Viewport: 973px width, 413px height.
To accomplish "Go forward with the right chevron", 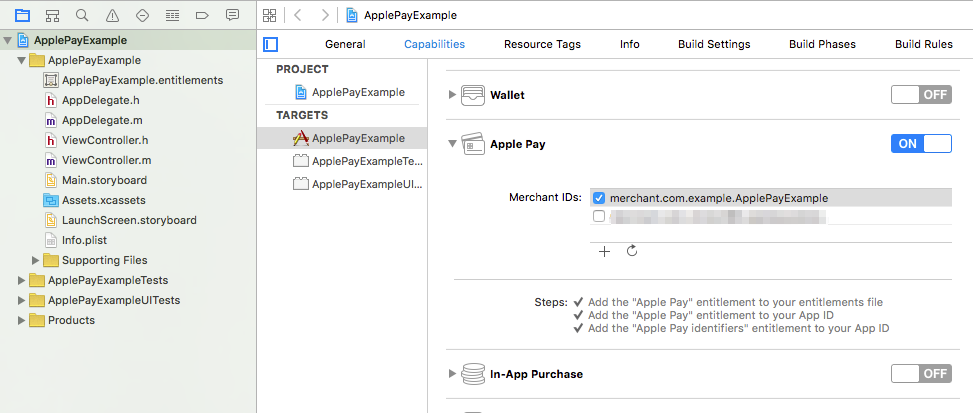I will tap(325, 15).
